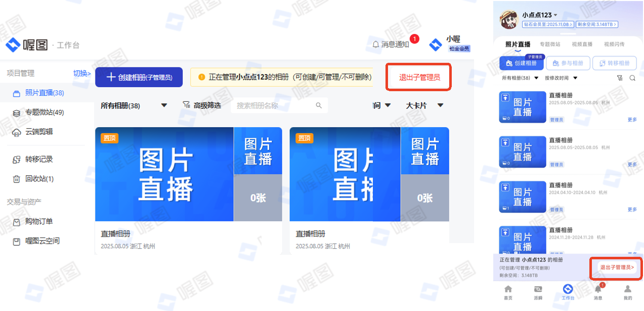
Task: Click the 铂金会员 badge under 小喔
Action: coord(459,49)
